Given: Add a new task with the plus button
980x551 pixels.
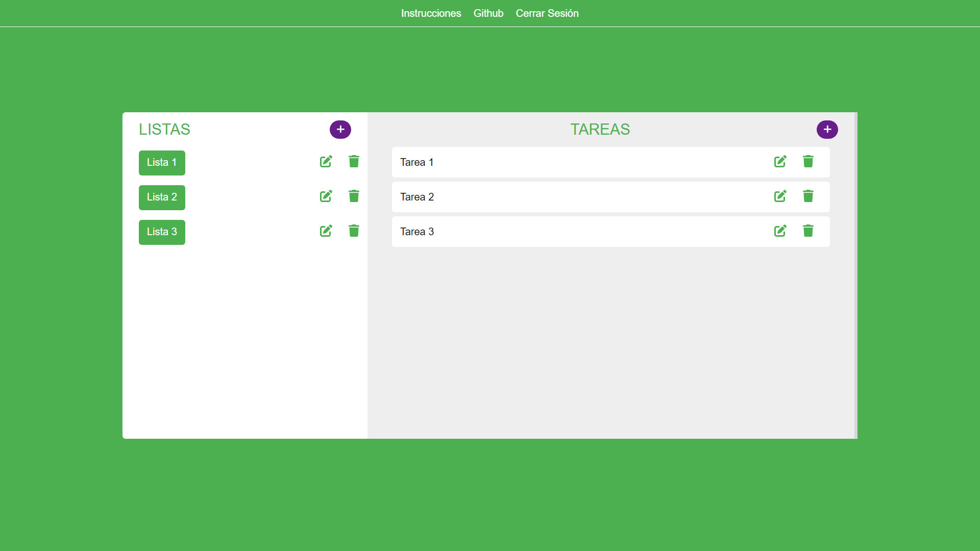Looking at the screenshot, I should pyautogui.click(x=827, y=129).
